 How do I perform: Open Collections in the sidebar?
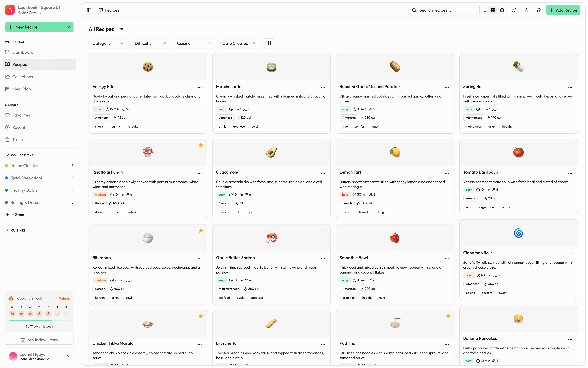pyautogui.click(x=39, y=77)
